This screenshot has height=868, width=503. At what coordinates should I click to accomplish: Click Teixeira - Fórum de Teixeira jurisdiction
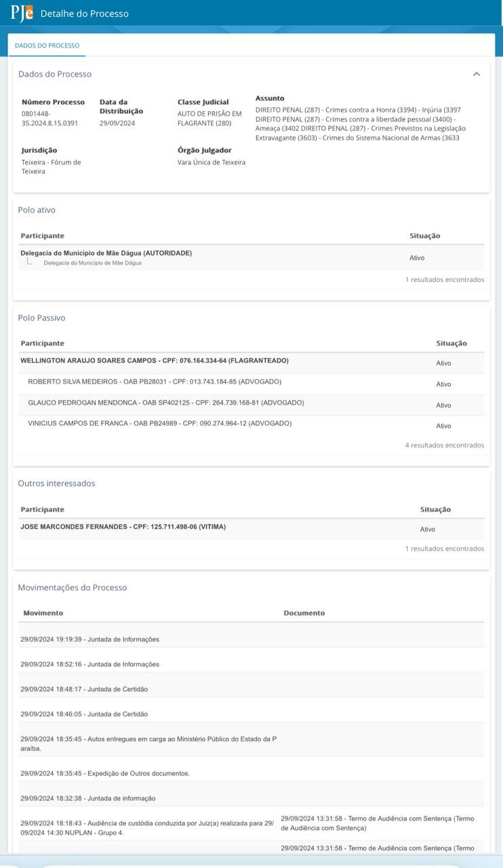[51, 167]
